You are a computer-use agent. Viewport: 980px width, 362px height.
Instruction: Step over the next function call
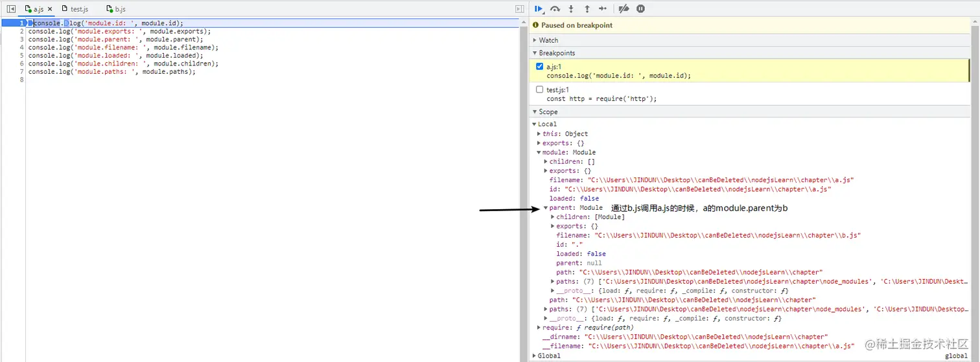[555, 8]
